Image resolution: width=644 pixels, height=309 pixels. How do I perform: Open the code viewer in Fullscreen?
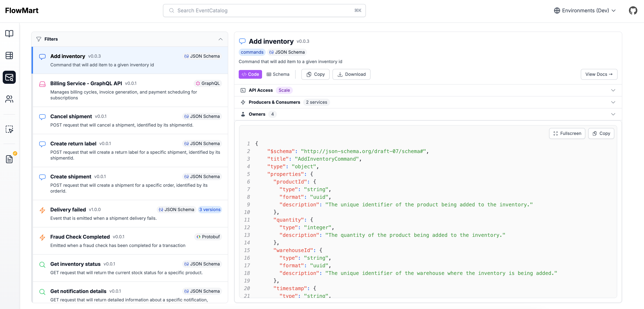567,133
